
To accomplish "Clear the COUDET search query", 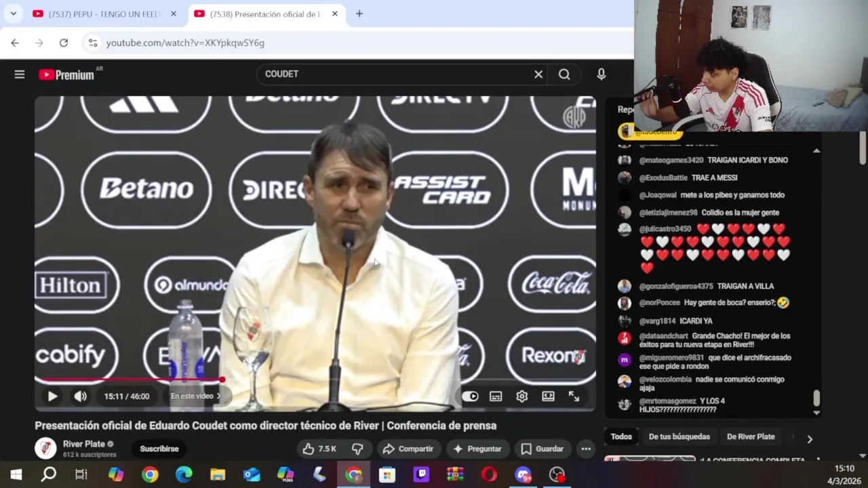I will [538, 75].
